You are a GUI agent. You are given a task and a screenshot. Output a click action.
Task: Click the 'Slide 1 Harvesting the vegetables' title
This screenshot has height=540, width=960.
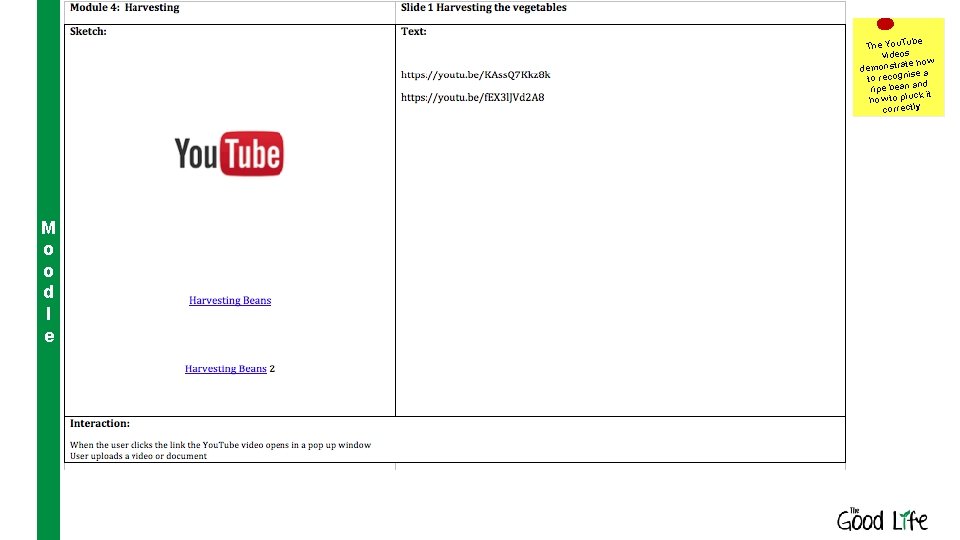[484, 7]
